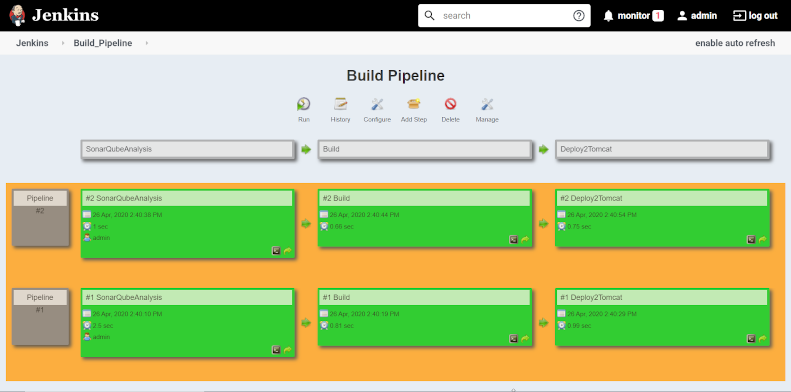The image size is (791, 392).
Task: Open the search help question mark
Action: tap(579, 16)
